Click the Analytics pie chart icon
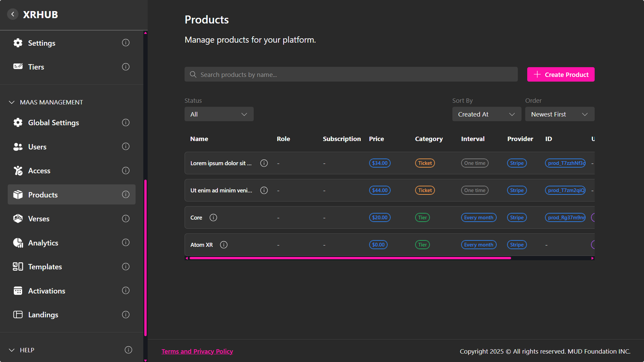Viewport: 644px width, 362px height. point(18,243)
